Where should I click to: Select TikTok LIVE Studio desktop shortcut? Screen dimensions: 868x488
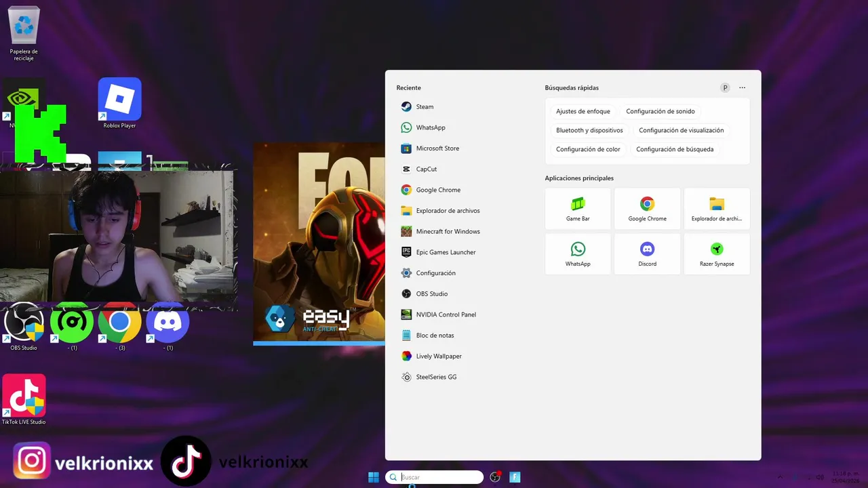pos(24,400)
